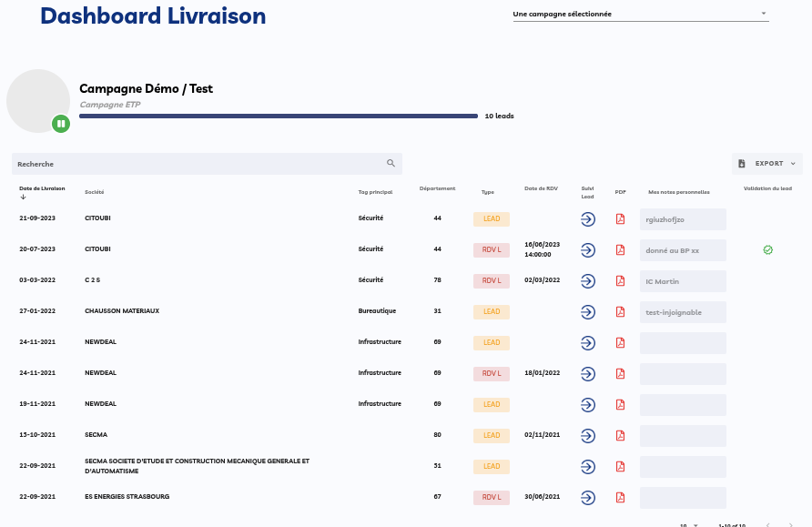
Task: Download PDF for SECMA SOCIETE D'ETUDE row
Action: click(620, 466)
